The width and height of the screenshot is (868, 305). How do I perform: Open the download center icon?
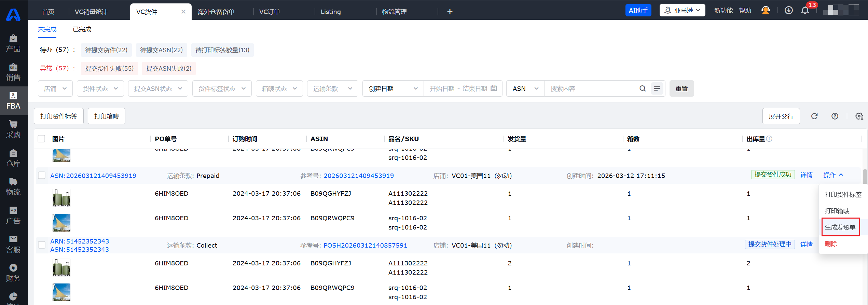[x=788, y=11]
